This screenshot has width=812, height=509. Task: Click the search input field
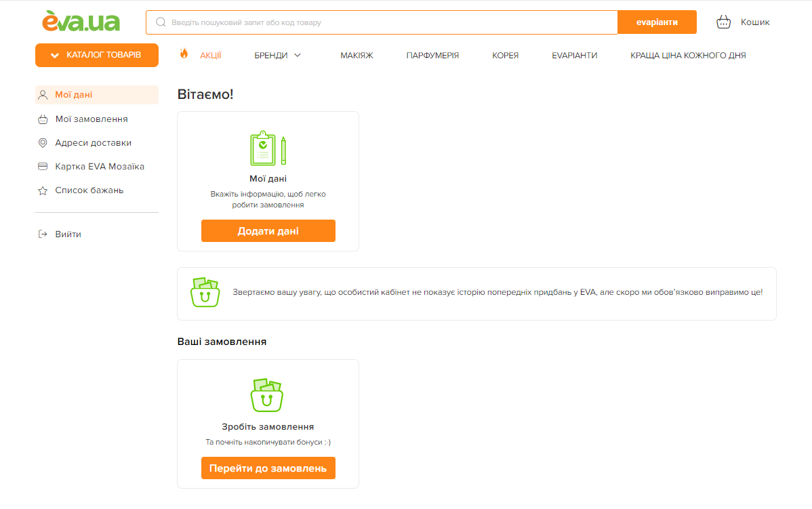[382, 22]
